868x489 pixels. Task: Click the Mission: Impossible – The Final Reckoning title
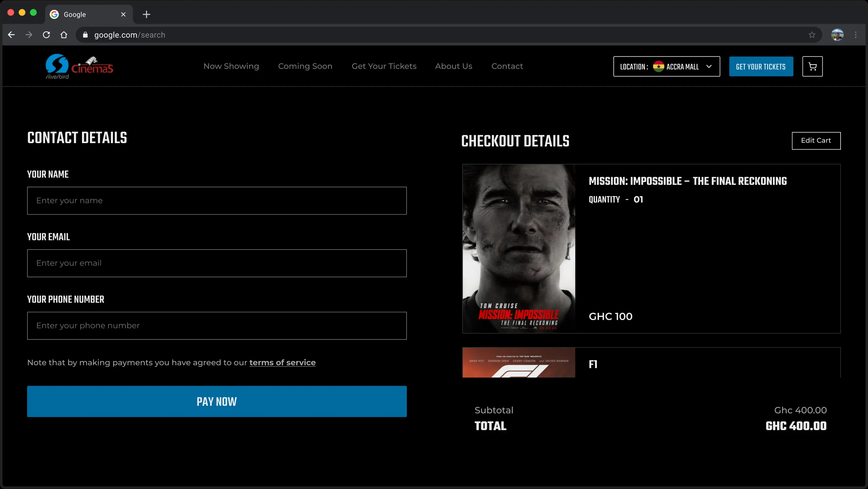click(688, 181)
